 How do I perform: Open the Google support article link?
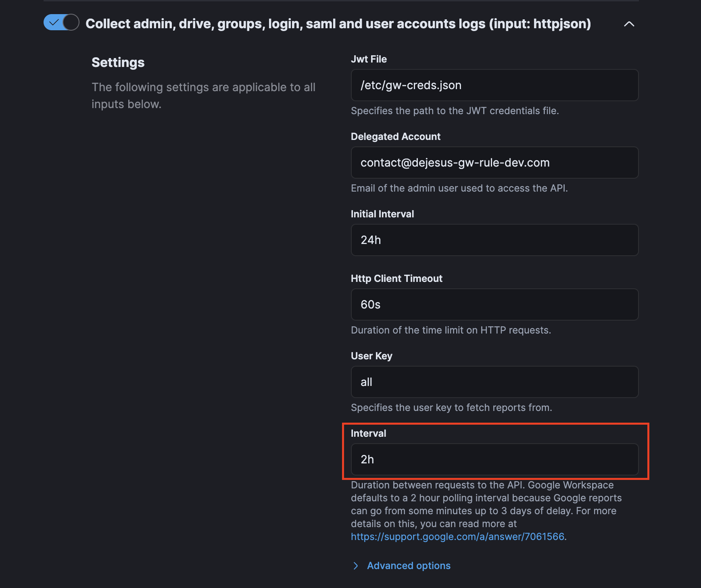[458, 536]
